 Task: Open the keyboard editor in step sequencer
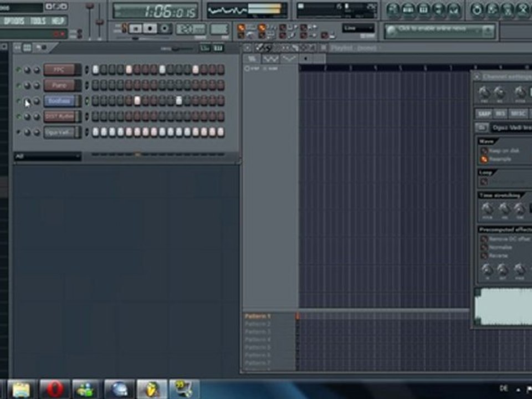pos(218,49)
